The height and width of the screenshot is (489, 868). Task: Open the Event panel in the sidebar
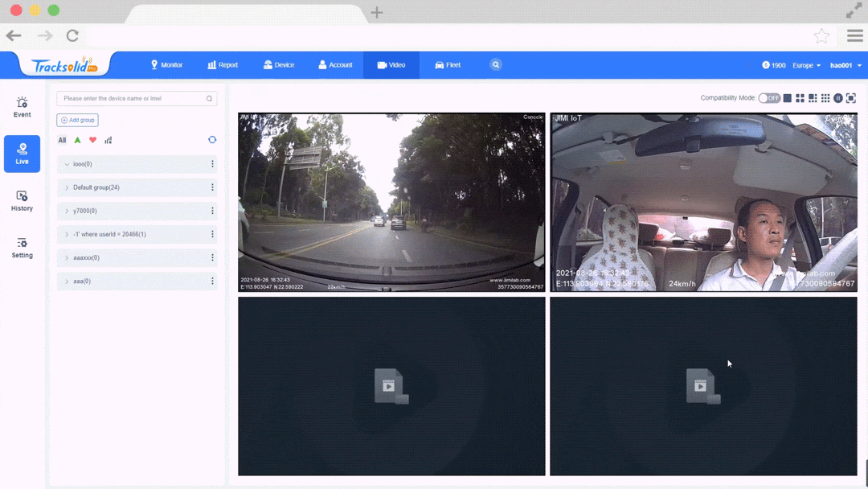pyautogui.click(x=22, y=106)
